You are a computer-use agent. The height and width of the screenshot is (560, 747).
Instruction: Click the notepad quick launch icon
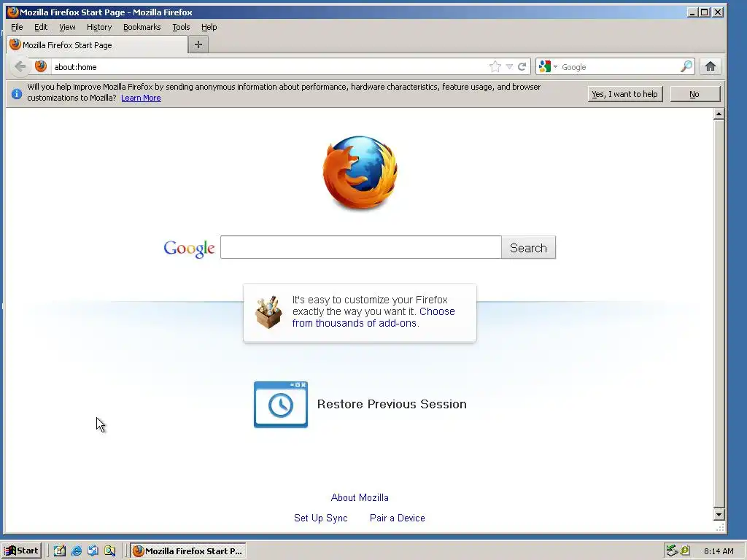60,551
